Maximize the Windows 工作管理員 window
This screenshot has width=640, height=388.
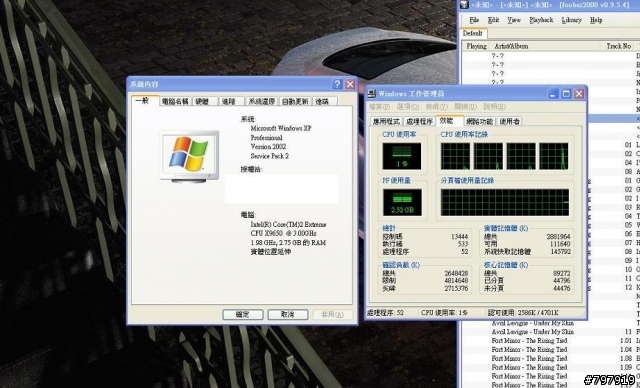(566, 94)
